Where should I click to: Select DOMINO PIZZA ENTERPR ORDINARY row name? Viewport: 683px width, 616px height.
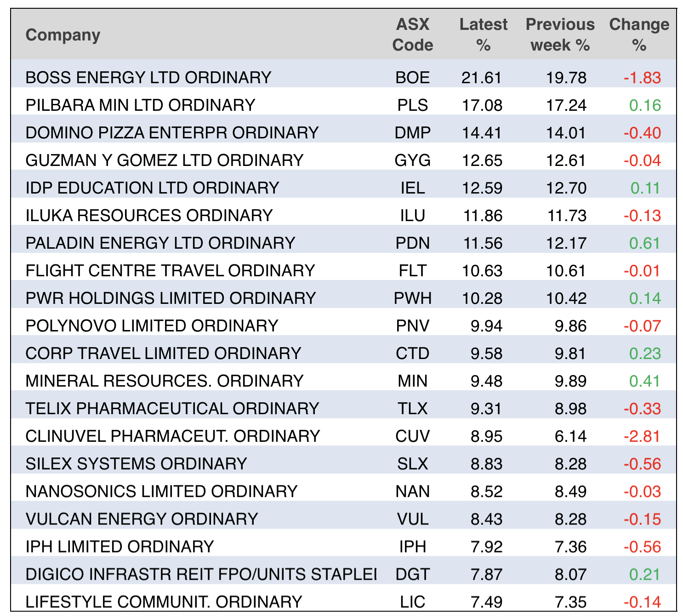click(172, 133)
